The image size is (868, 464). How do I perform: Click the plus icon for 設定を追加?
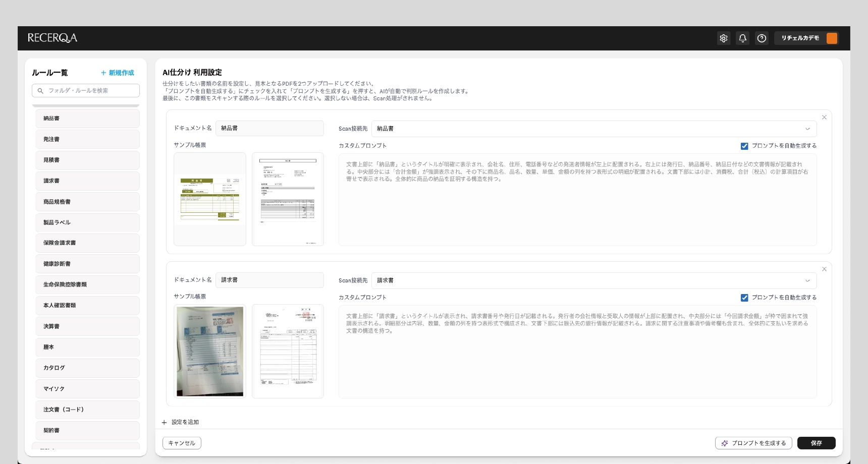click(164, 423)
